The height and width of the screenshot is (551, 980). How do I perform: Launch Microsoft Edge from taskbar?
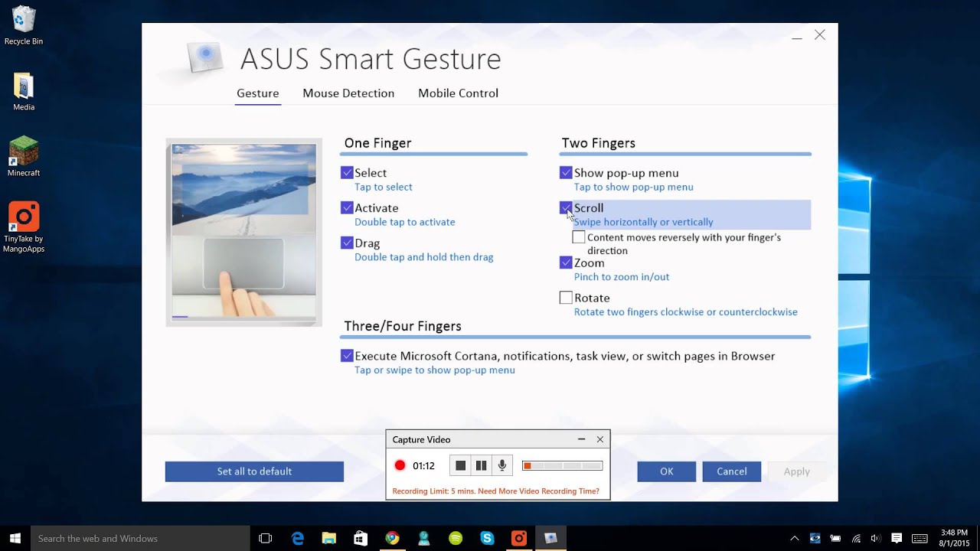click(297, 538)
